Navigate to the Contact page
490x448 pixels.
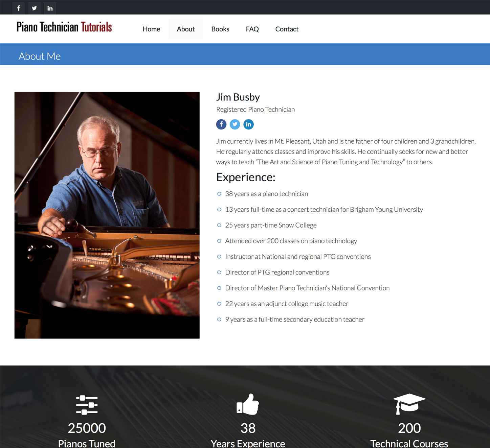coord(287,29)
